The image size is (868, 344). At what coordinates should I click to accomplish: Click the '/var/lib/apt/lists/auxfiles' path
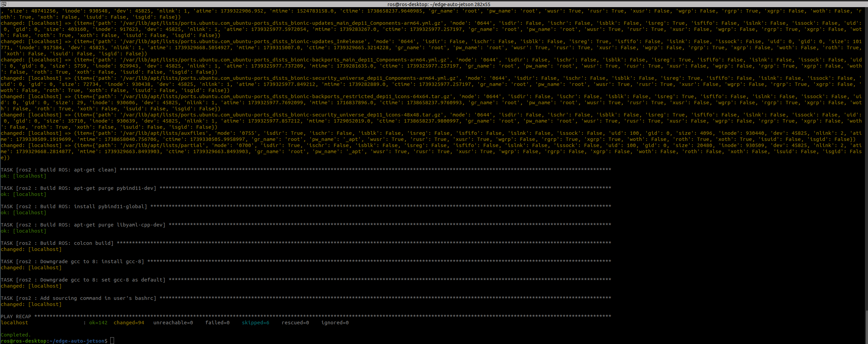pyautogui.click(x=165, y=133)
